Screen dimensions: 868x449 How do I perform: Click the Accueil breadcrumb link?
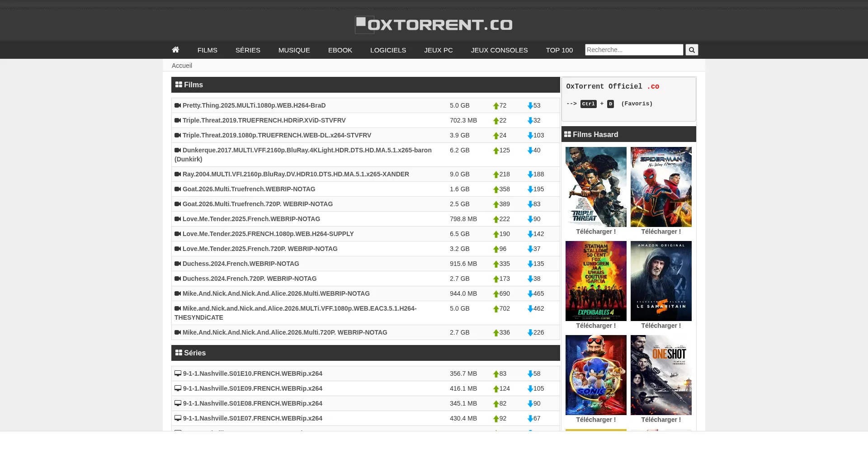[x=182, y=66]
